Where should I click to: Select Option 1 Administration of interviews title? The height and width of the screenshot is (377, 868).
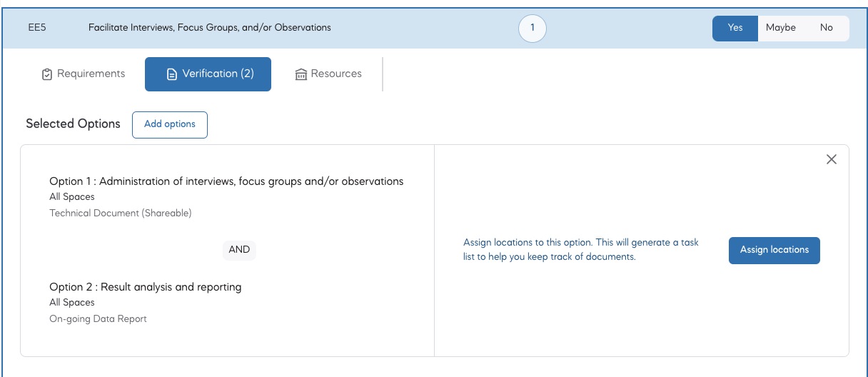[226, 181]
